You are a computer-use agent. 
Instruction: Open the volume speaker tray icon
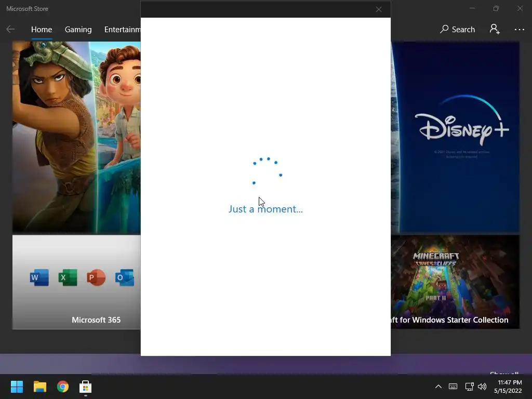click(x=482, y=387)
